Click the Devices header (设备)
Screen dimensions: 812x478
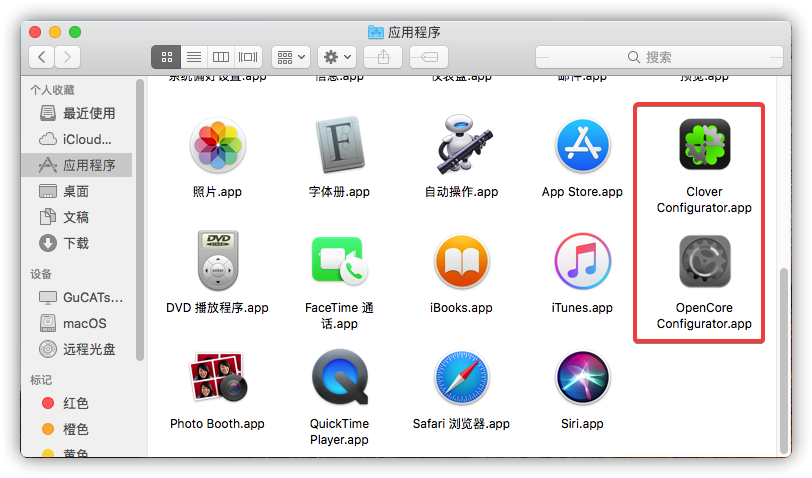[41, 274]
